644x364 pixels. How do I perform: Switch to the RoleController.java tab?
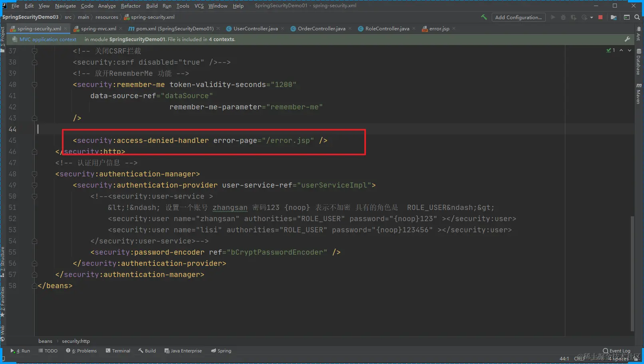(387, 28)
